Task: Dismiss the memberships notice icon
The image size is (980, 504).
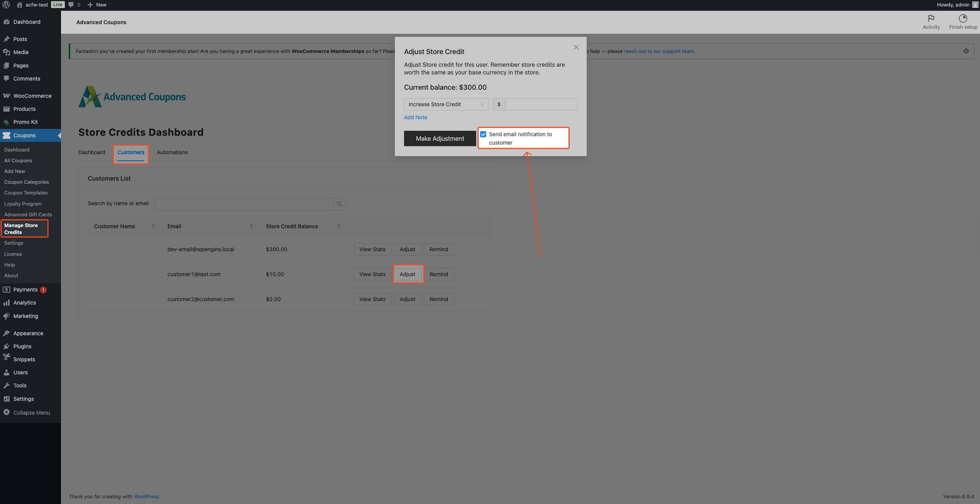Action: [966, 51]
